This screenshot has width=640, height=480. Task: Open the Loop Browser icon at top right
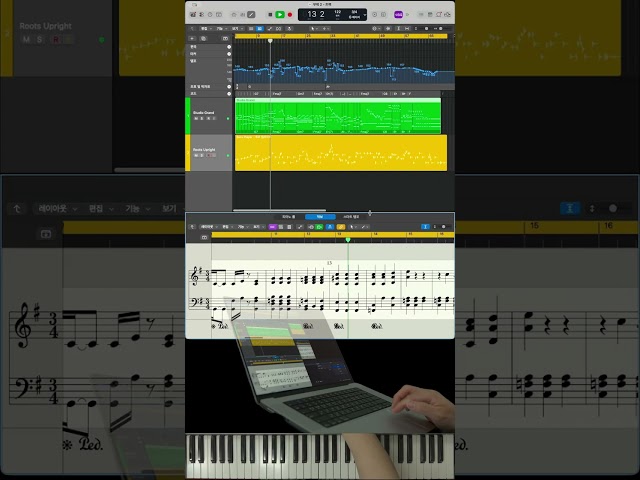[x=439, y=15]
